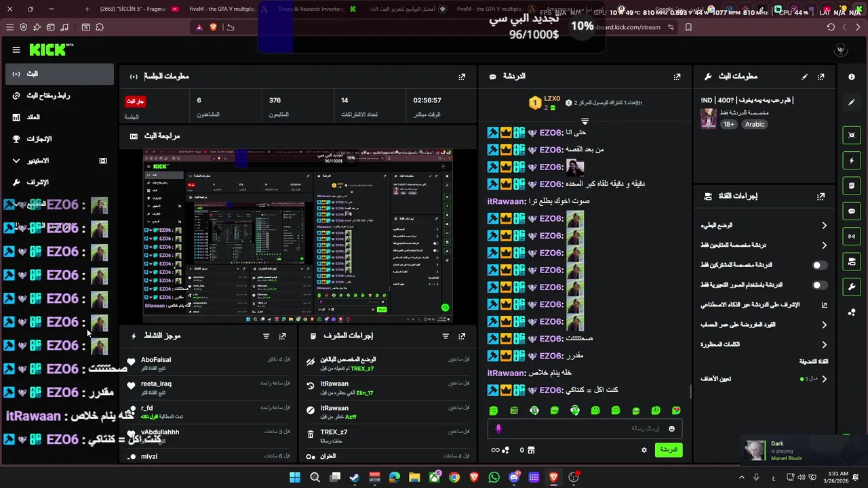Switch to the SİCCİN 5 browser tab
This screenshot has width=868, height=488.
click(138, 9)
